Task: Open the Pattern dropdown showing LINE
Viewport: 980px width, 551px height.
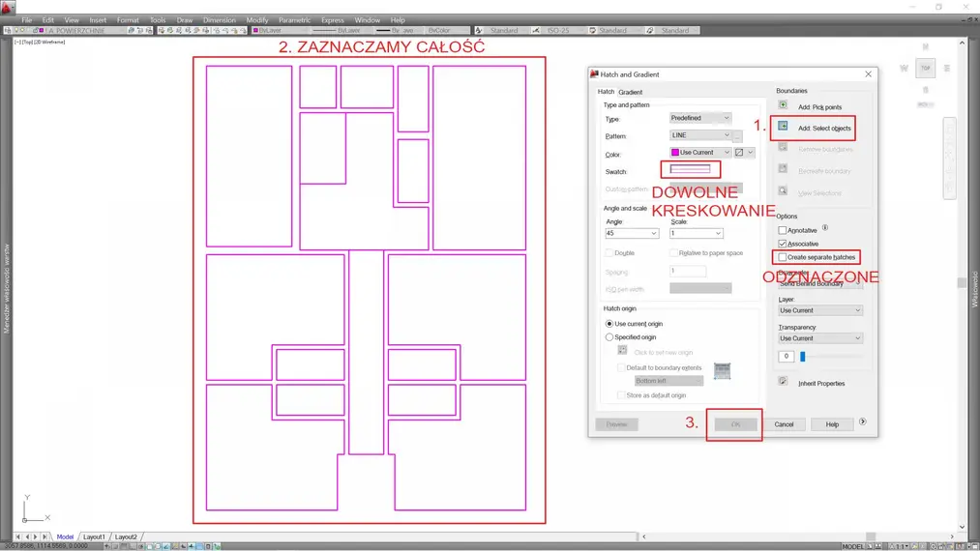Action: [x=700, y=135]
